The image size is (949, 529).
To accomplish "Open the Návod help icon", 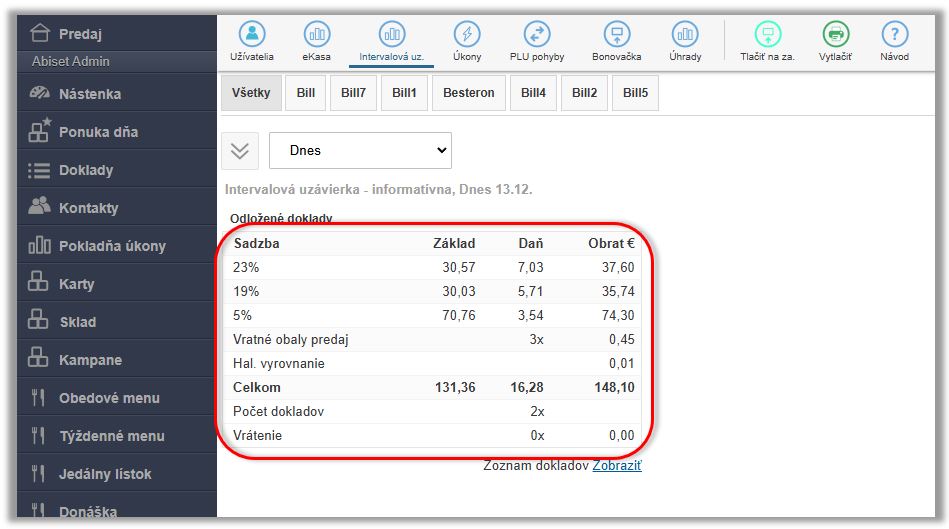I will coord(894,34).
